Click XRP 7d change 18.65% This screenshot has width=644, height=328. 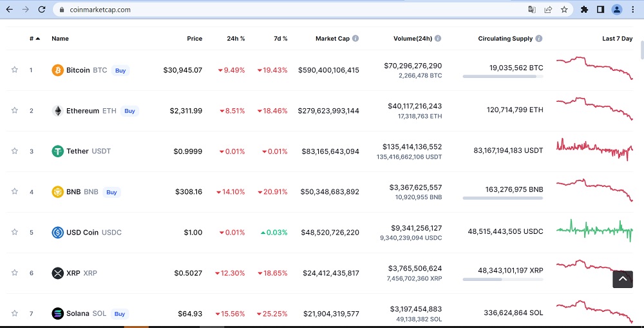tap(272, 273)
